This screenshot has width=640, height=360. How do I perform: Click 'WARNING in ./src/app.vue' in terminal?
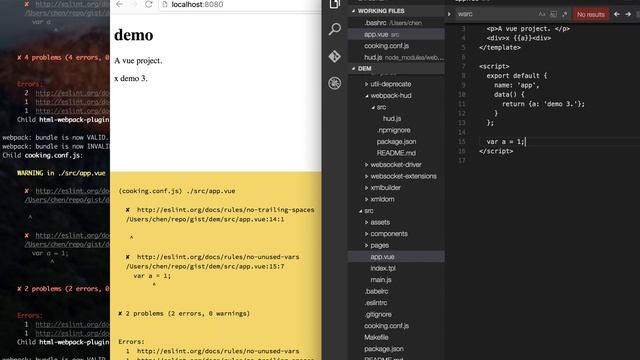coord(61,173)
